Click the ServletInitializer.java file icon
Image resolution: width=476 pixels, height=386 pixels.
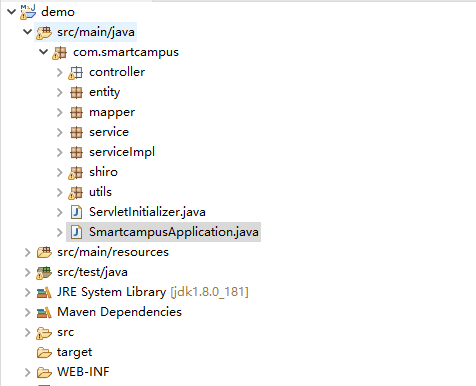76,212
